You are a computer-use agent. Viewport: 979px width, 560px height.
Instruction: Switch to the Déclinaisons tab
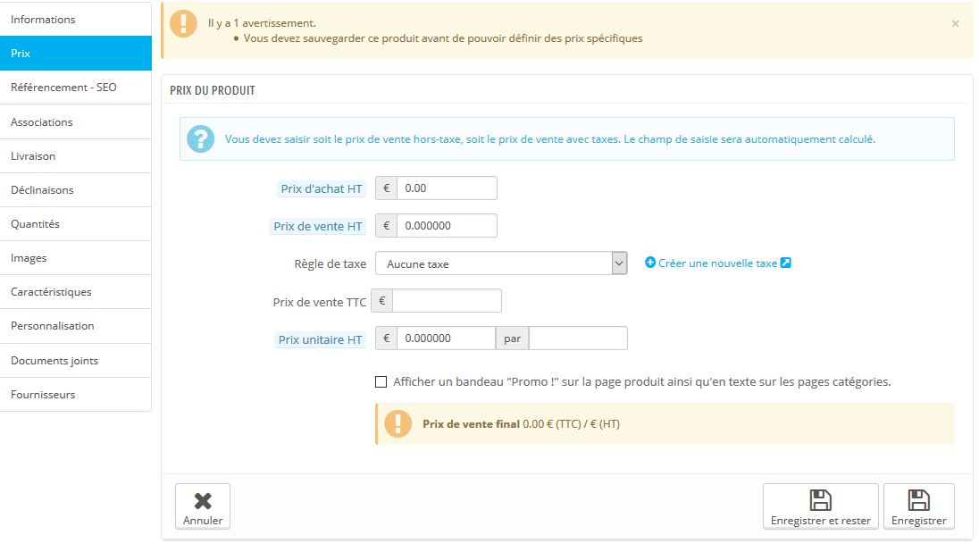point(42,189)
